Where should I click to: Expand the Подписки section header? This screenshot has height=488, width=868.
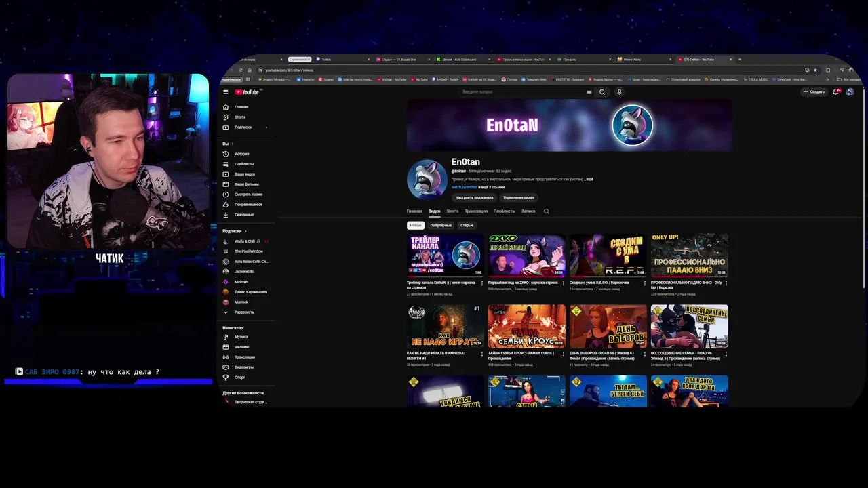(235, 231)
